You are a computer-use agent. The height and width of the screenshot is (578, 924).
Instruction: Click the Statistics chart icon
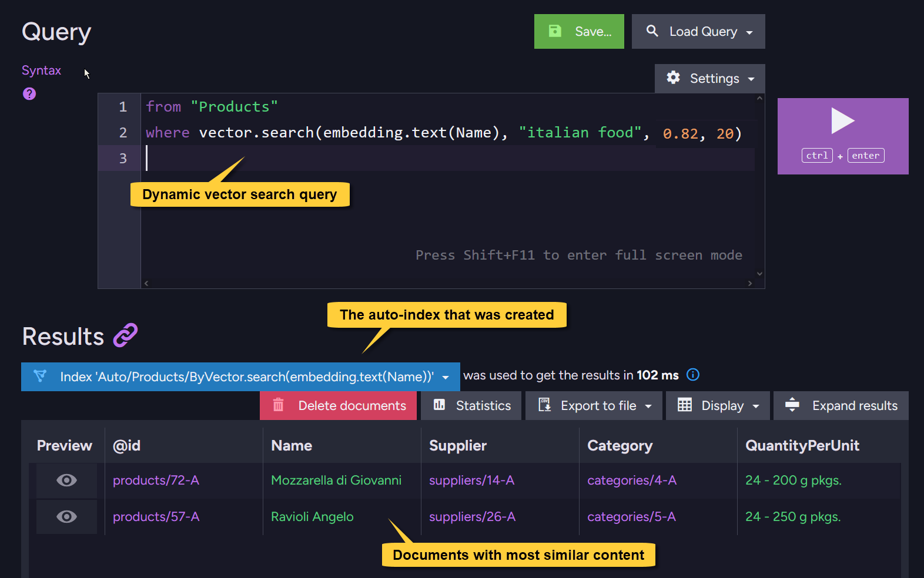439,405
